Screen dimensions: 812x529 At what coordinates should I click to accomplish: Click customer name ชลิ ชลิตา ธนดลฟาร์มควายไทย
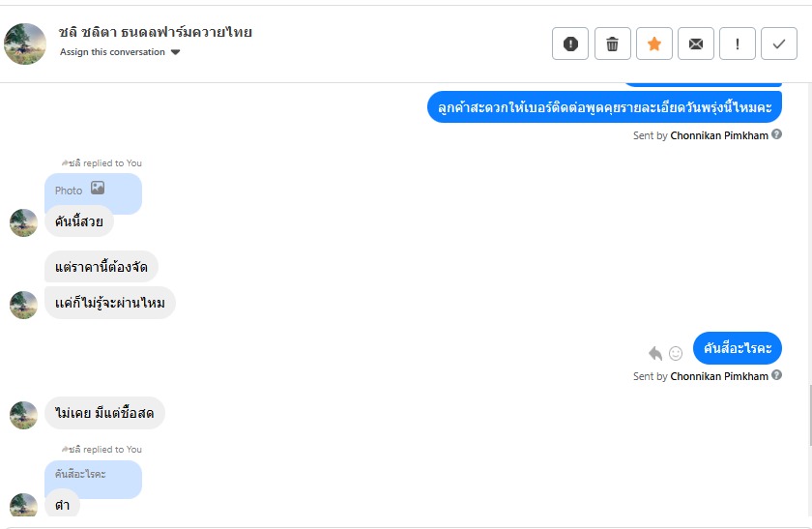(x=155, y=32)
